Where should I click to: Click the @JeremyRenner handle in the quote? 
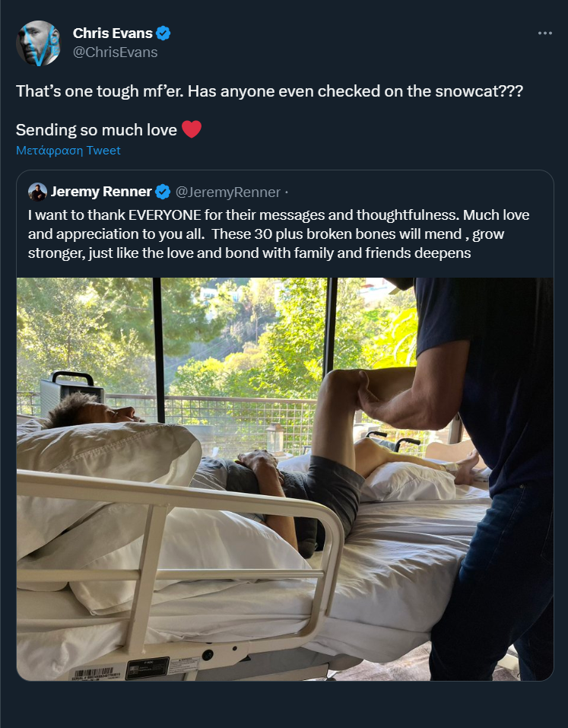tap(228, 192)
